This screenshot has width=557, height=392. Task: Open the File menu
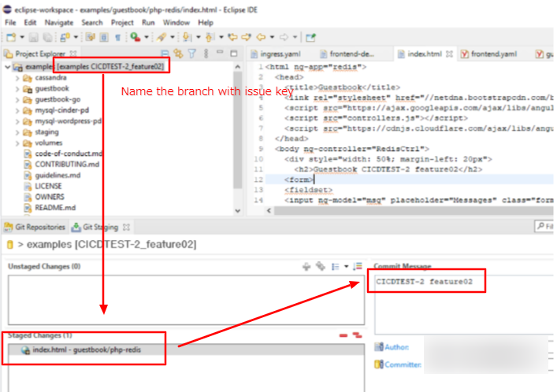[x=10, y=23]
